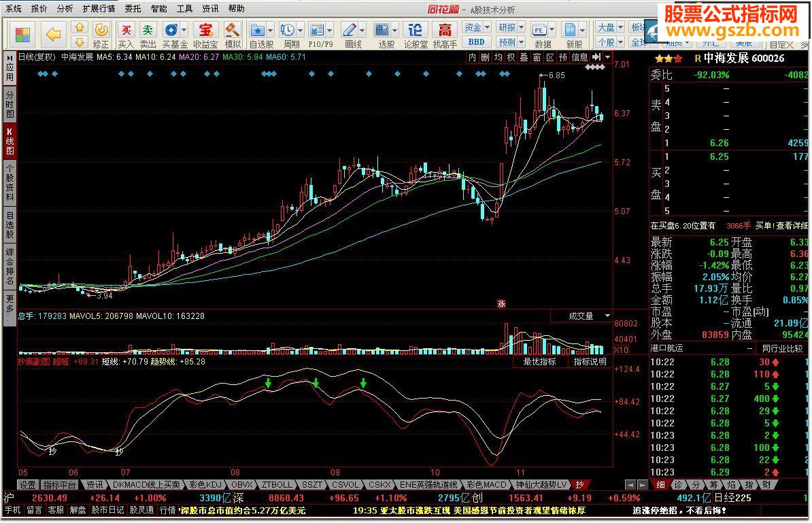The image size is (812, 523).
Task: Open the 买入 buy icon
Action: tap(126, 30)
